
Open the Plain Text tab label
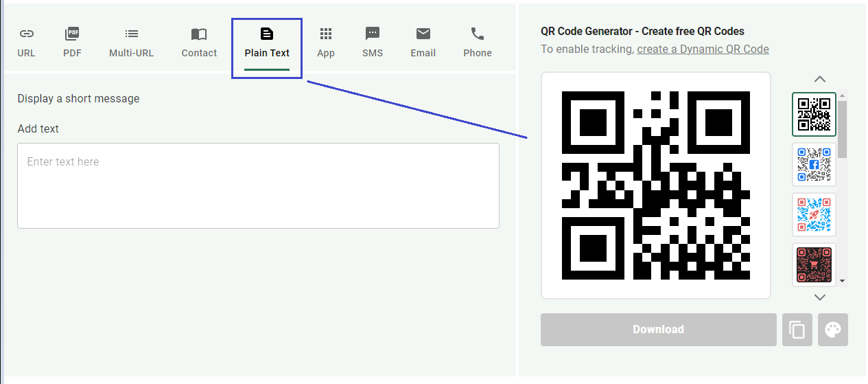click(267, 53)
